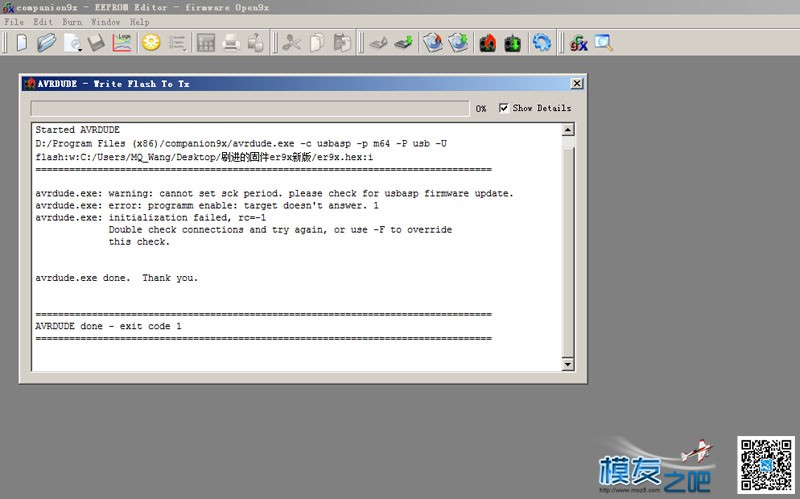
Task: Click the write EEPROM disc icon with green arrow
Action: pos(458,43)
